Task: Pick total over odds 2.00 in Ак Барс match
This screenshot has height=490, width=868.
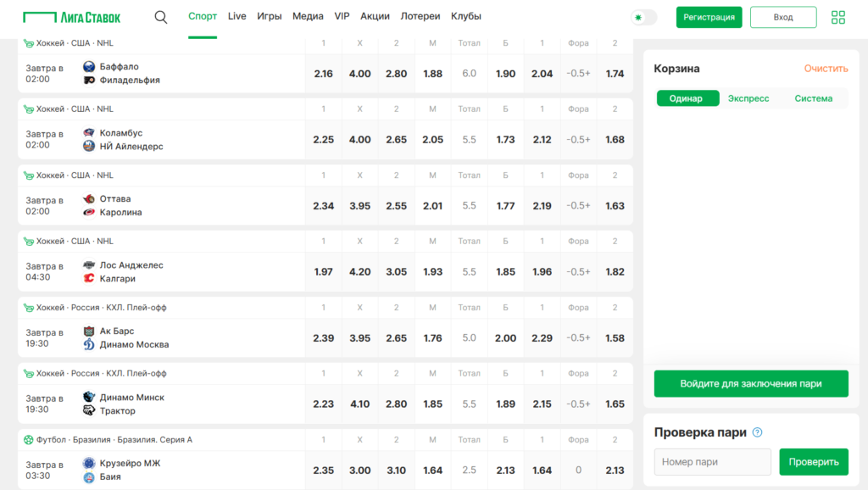Action: coord(505,337)
